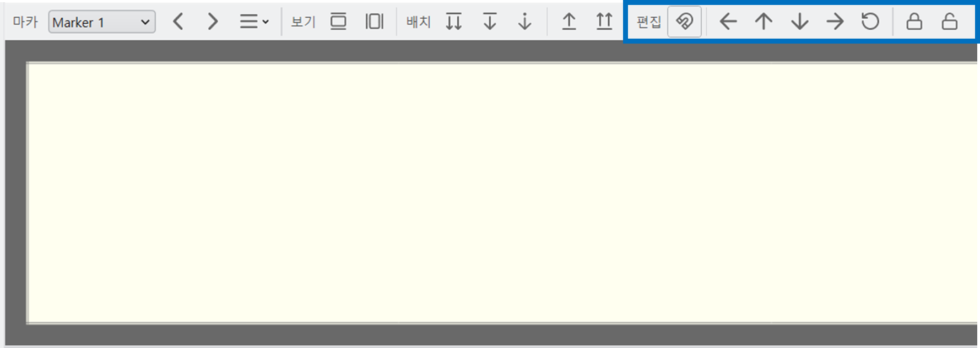Move marker up with arrow icon
The height and width of the screenshot is (348, 980).
coord(764,22)
